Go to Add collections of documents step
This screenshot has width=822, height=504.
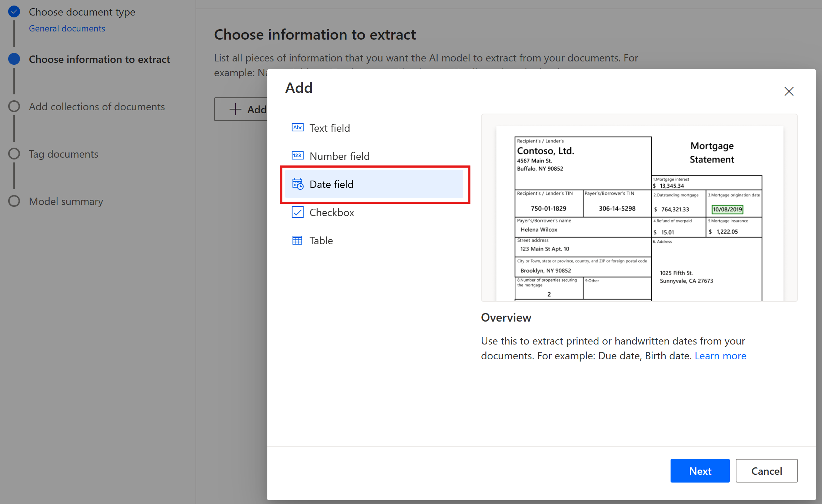pos(97,107)
